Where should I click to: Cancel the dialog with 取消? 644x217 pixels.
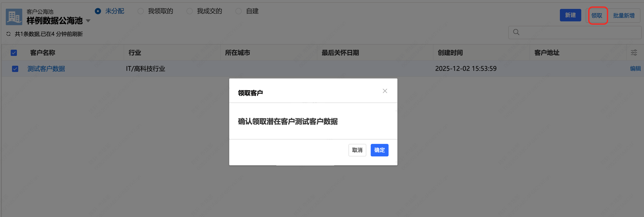[357, 150]
